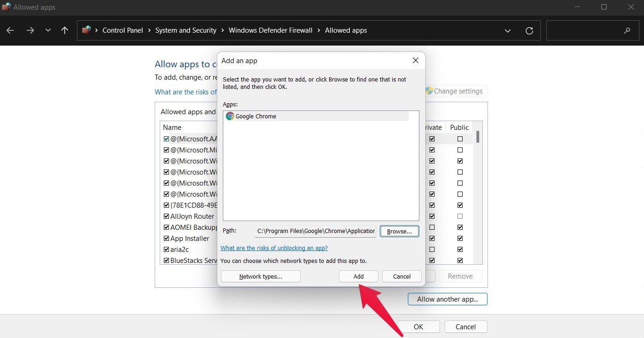Click the Path text field
Viewport: 644px width, 338px height.
[315, 231]
